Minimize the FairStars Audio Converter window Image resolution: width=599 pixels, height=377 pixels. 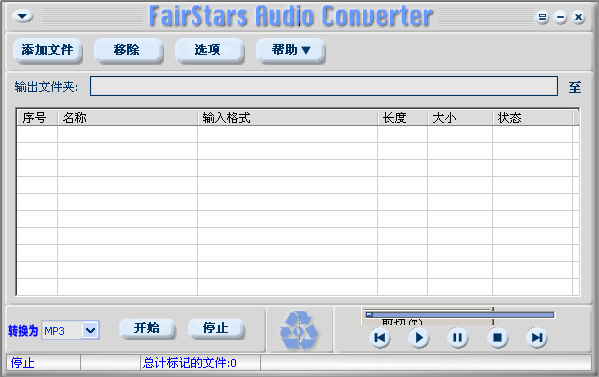tap(560, 17)
